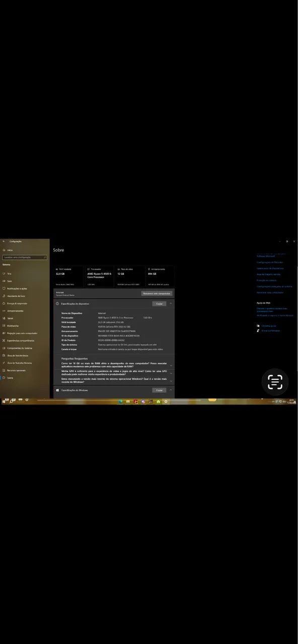Click the RAM instalada 32,0 GB card
The width and height of the screenshot is (298, 644).
[68, 277]
